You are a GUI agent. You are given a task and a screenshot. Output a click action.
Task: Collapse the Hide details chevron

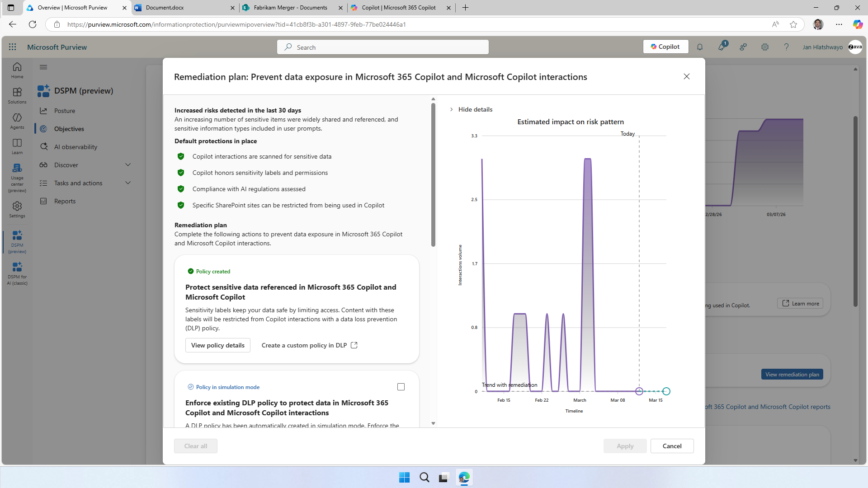(451, 109)
